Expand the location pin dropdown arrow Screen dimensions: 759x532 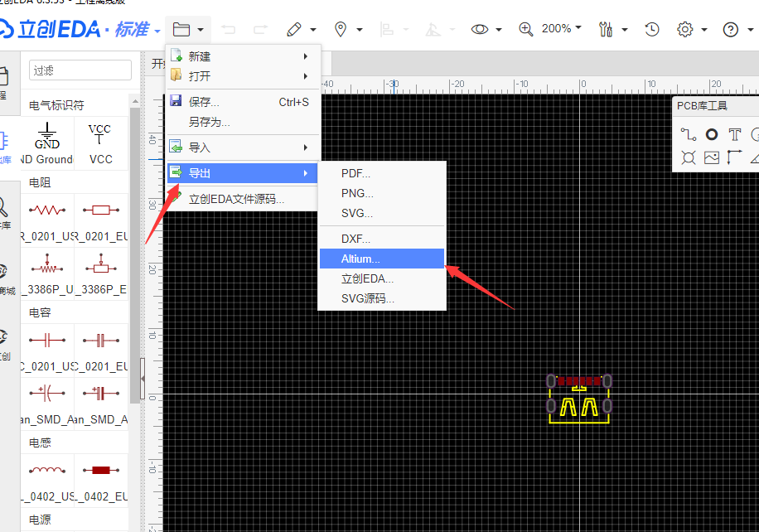pos(360,30)
